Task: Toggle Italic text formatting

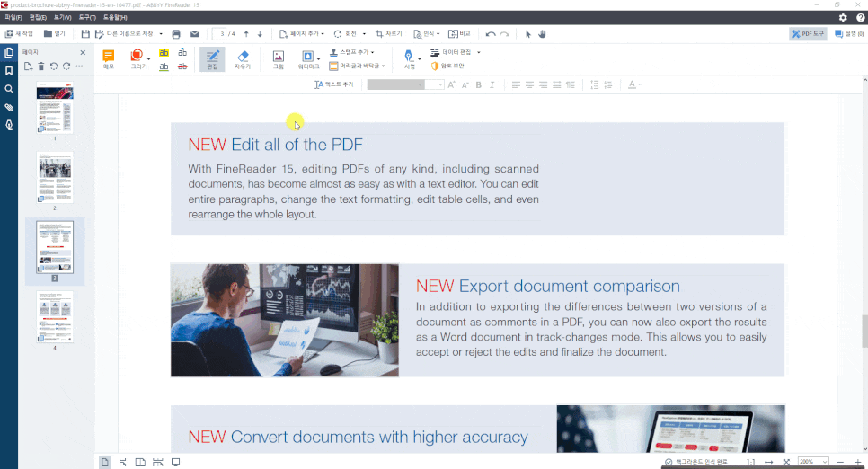Action: [x=492, y=84]
